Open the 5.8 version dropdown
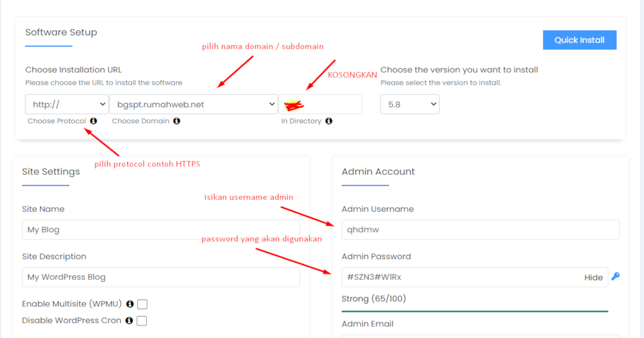 click(409, 105)
